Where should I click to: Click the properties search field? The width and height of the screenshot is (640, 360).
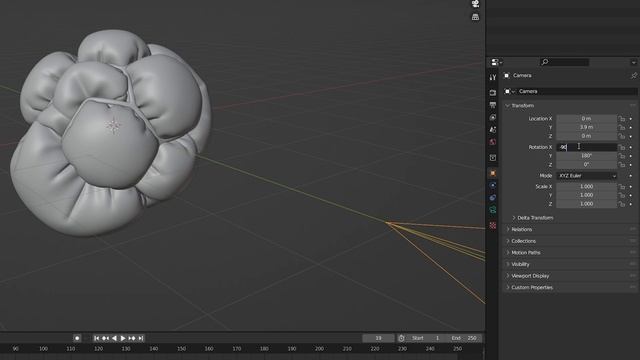[x=564, y=62]
